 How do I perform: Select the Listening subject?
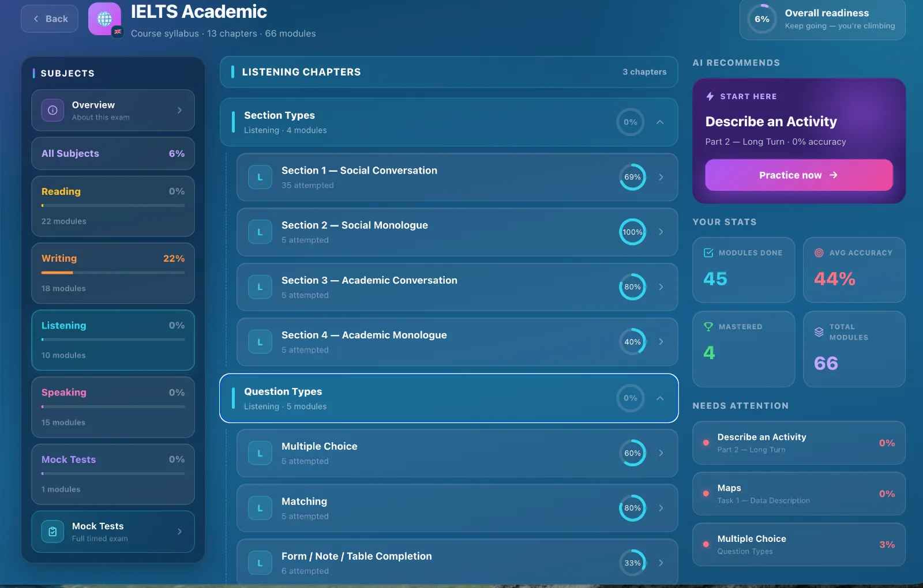click(x=113, y=340)
